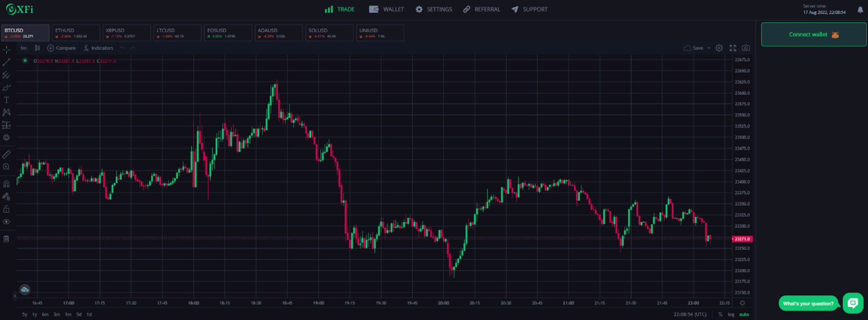This screenshot has height=320, width=868.
Task: Toggle percent scale on price axis
Action: 720,314
